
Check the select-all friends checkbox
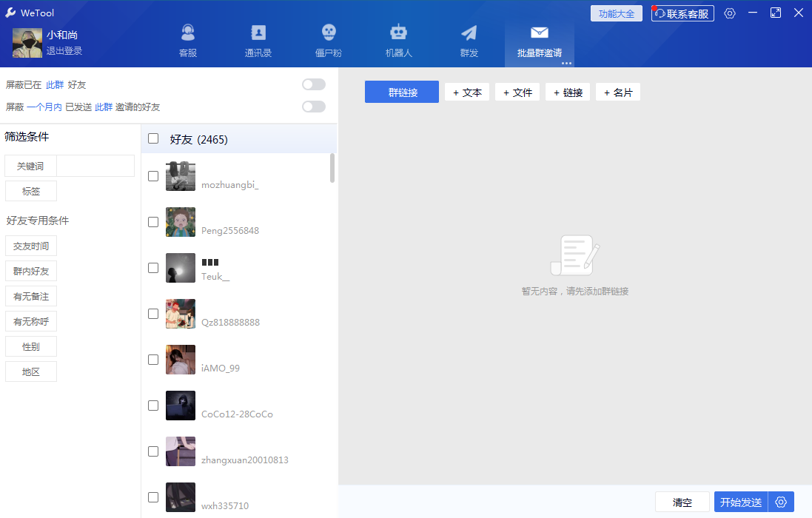coord(152,138)
